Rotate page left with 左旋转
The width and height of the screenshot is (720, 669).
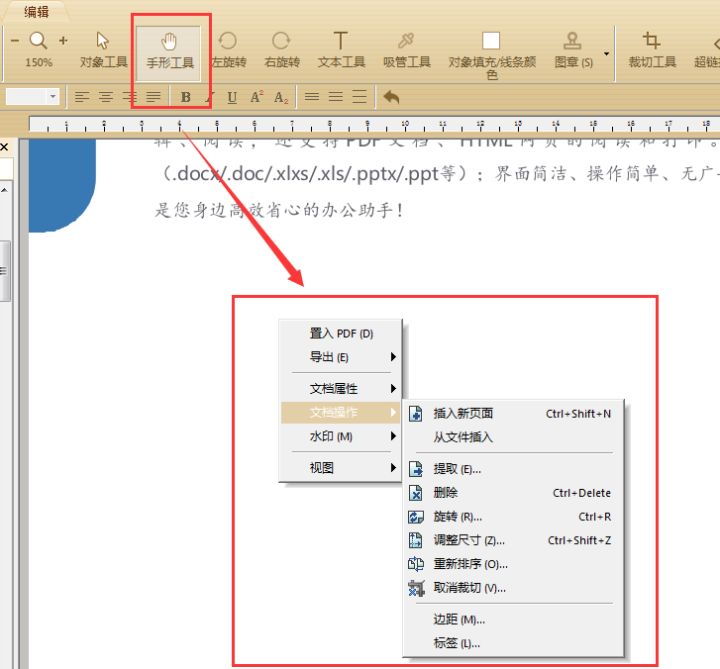[x=228, y=51]
